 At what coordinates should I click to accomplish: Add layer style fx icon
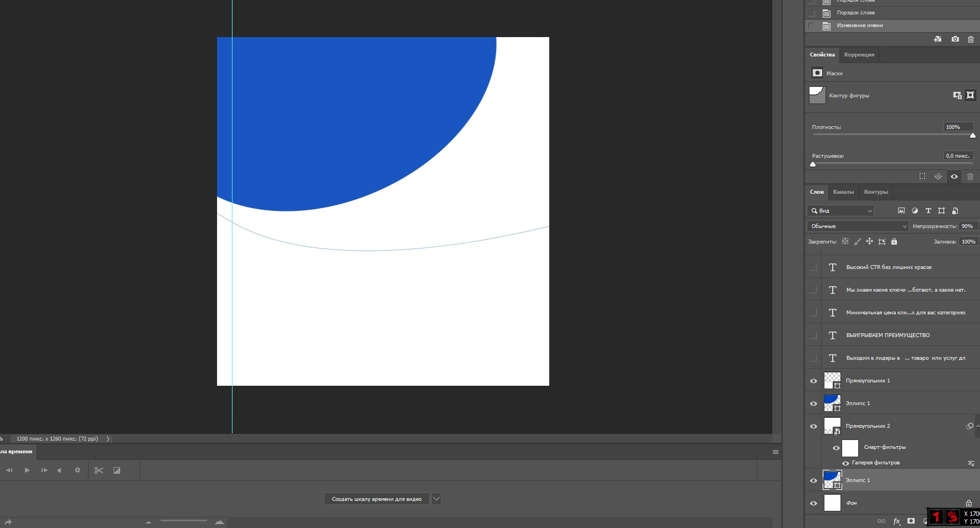coord(896,521)
